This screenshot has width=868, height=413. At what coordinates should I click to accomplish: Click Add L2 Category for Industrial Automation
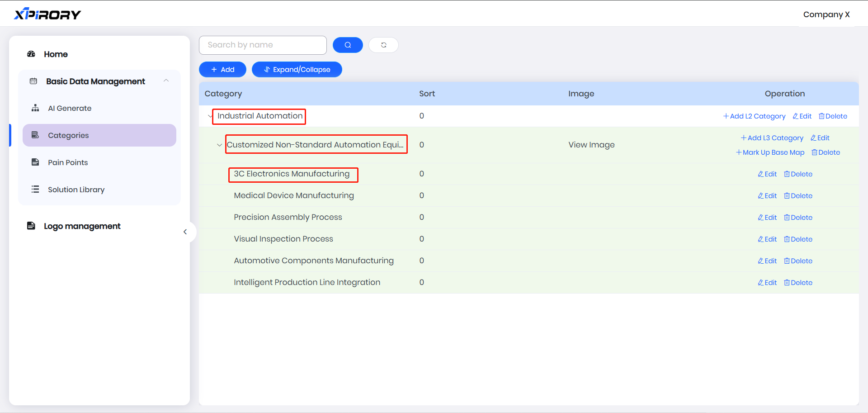[754, 116]
